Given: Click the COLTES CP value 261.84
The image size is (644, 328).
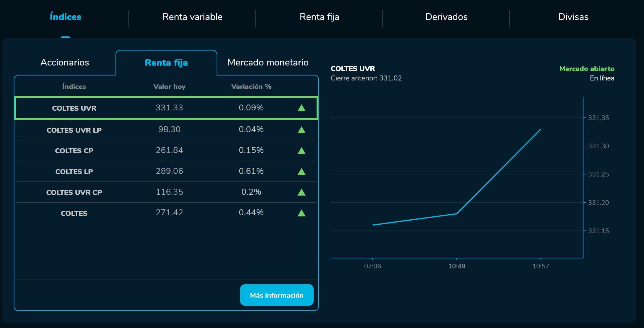Looking at the screenshot, I should (169, 150).
